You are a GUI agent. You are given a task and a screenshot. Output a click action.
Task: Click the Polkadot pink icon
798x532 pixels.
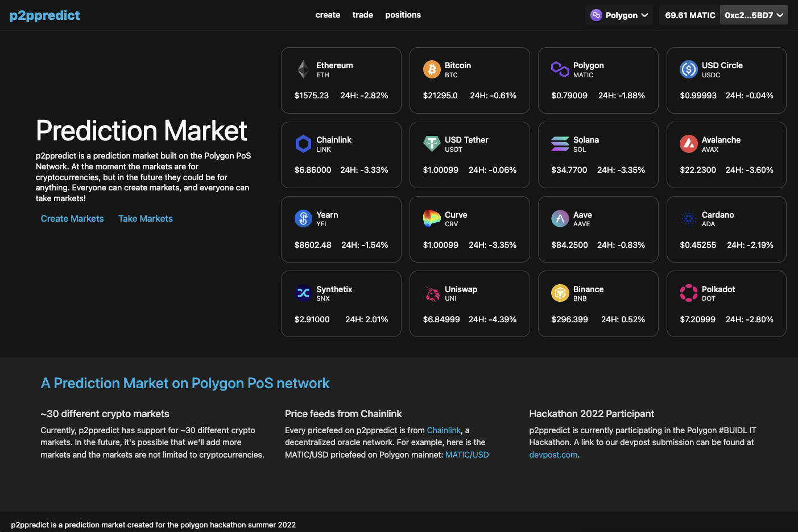[x=689, y=293]
